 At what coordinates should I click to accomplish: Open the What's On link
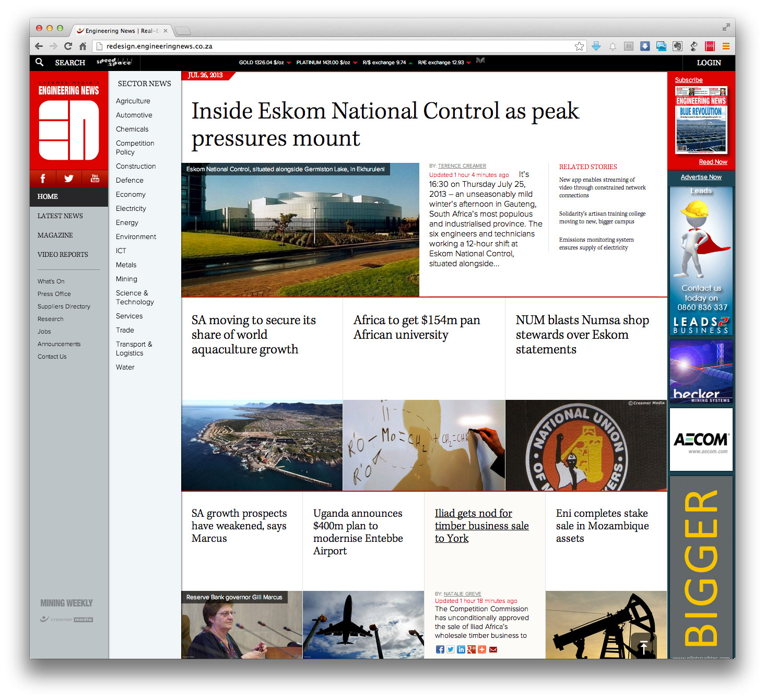[x=51, y=281]
